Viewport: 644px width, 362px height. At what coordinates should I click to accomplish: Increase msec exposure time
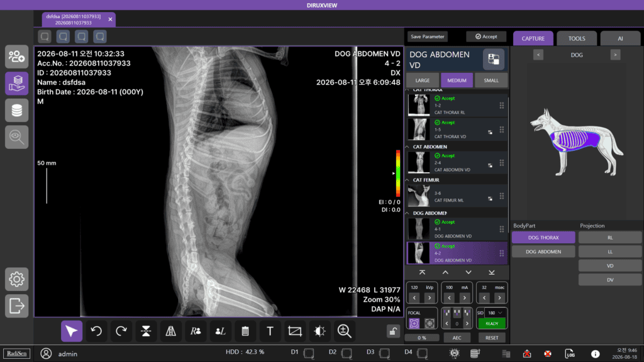click(x=499, y=298)
